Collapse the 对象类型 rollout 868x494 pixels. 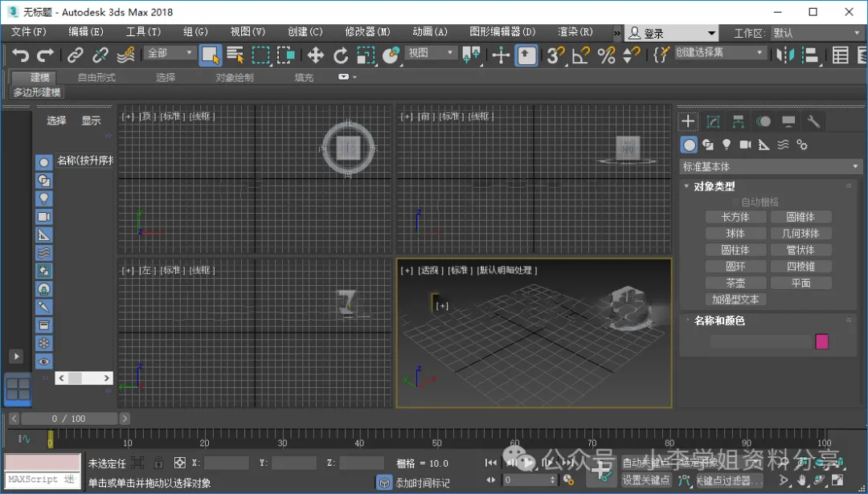pos(714,186)
